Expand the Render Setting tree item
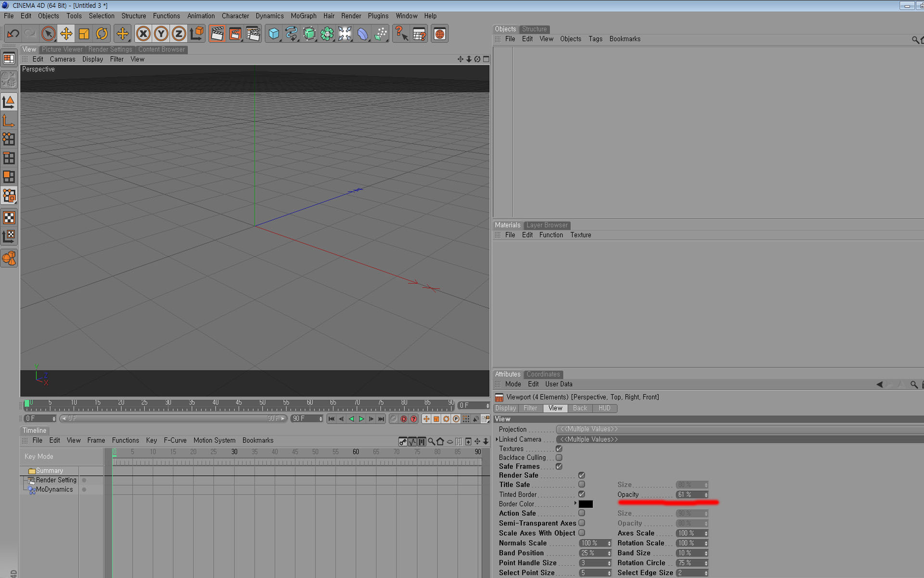Viewport: 924px width, 578px height. coord(26,480)
